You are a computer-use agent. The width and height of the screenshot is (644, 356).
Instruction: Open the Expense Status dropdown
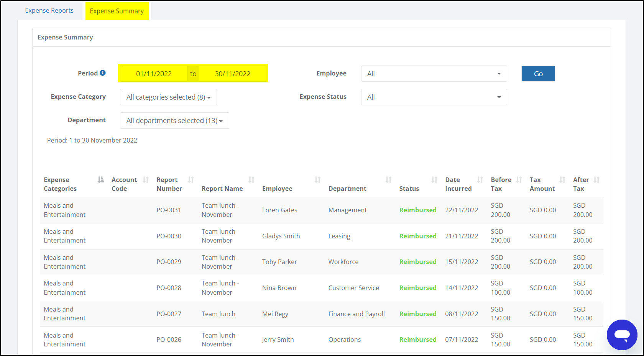434,97
